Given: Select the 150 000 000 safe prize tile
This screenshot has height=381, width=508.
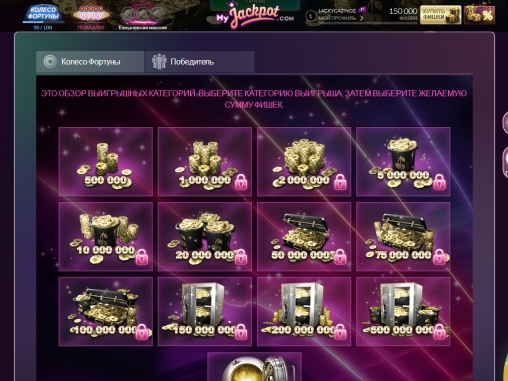Looking at the screenshot, I should pyautogui.click(x=205, y=311).
